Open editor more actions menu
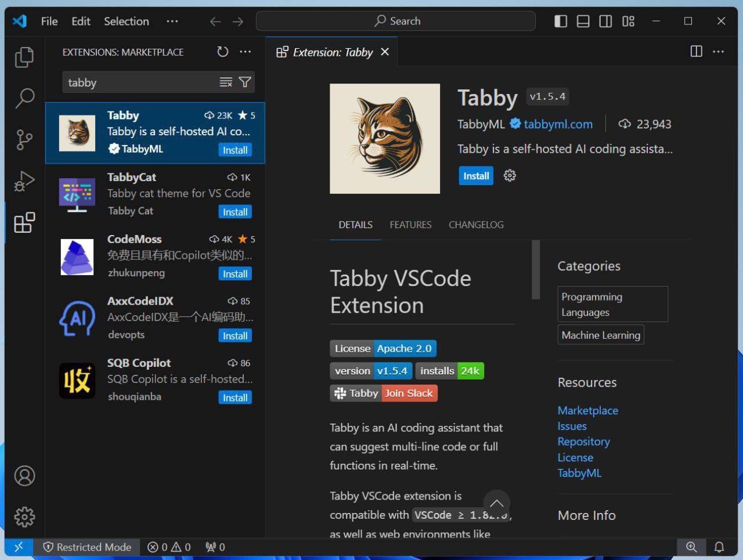 coord(719,52)
